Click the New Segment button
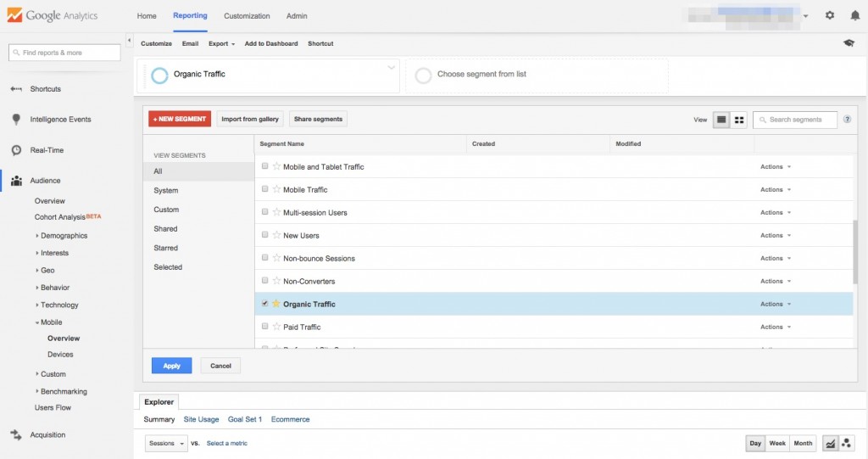 coord(180,119)
